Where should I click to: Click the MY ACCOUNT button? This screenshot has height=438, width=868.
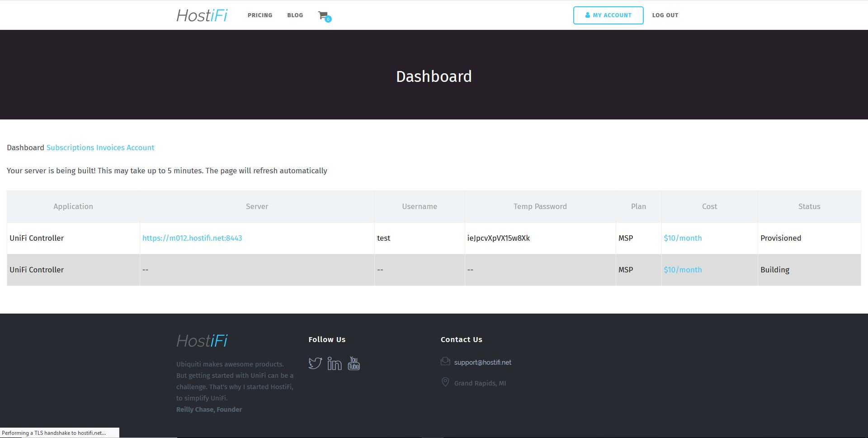(608, 15)
